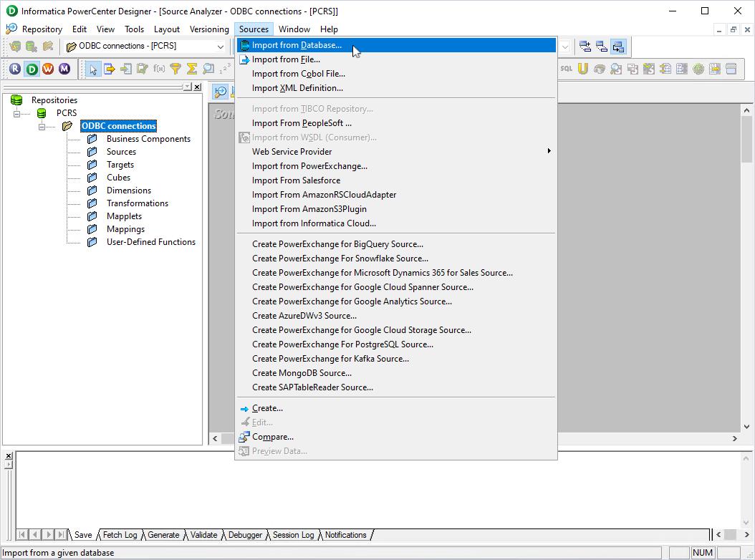
Task: Click the orange U toolbar icon
Action: (x=584, y=69)
